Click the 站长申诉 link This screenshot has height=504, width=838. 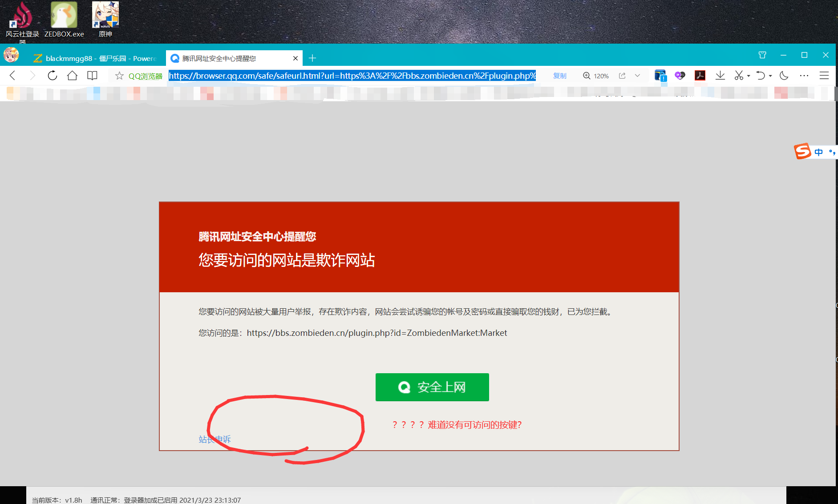point(215,439)
